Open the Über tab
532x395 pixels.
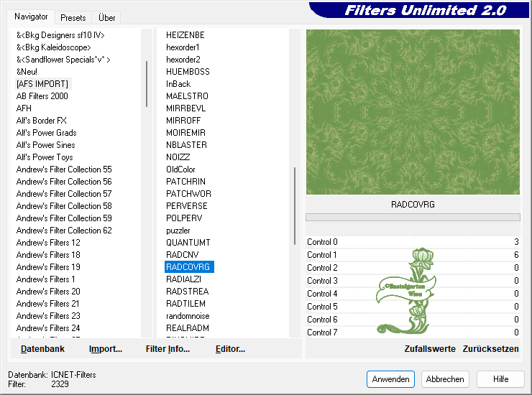click(106, 18)
